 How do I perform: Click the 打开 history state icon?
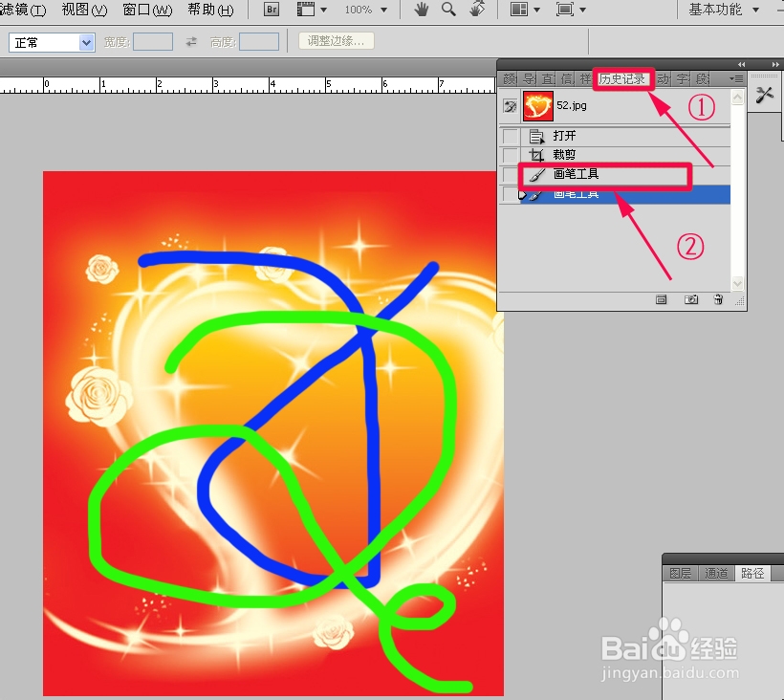[x=536, y=136]
